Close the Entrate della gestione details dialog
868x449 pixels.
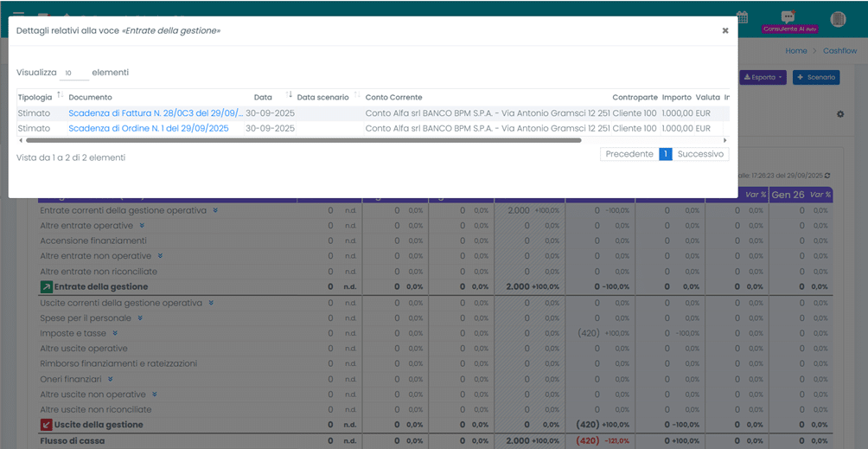724,30
